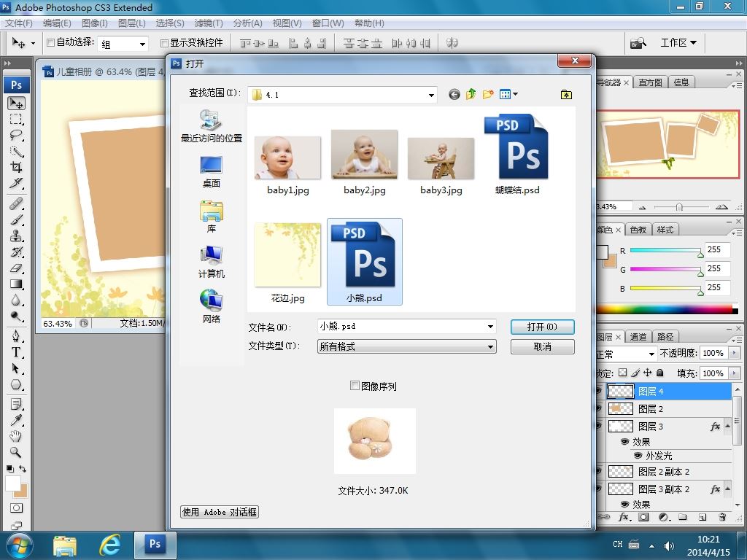The width and height of the screenshot is (747, 560).
Task: Open 工作区 workspace dropdown
Action: click(x=678, y=43)
